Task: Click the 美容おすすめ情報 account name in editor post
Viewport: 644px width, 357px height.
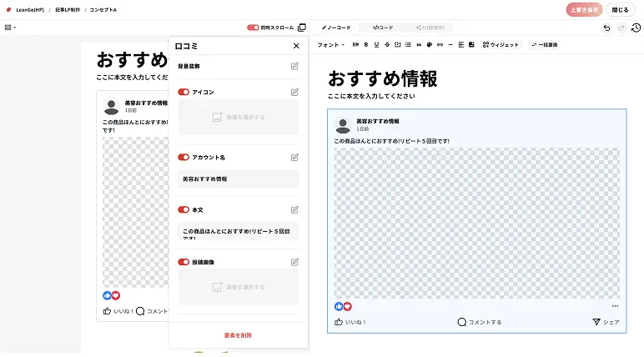Action: click(x=377, y=121)
